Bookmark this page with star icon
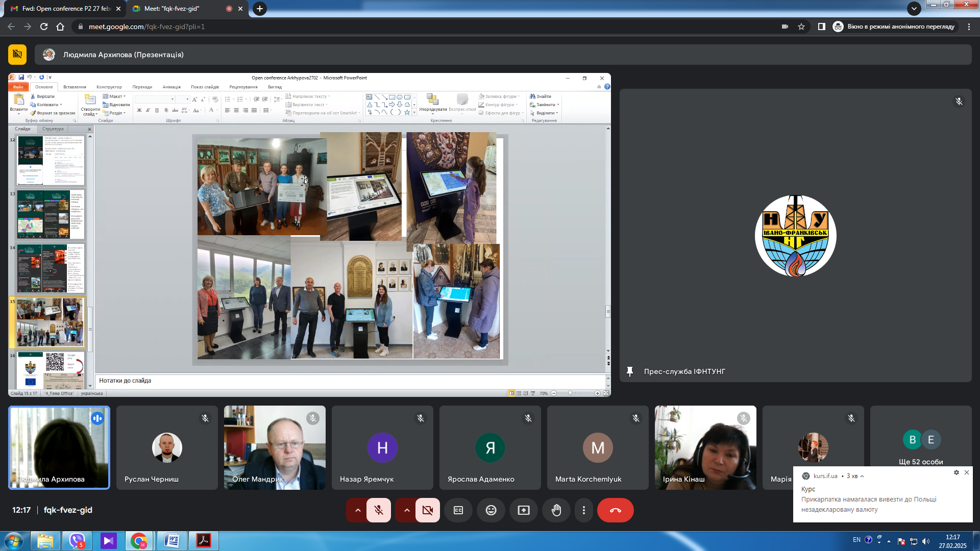This screenshot has height=551, width=980. click(801, 27)
